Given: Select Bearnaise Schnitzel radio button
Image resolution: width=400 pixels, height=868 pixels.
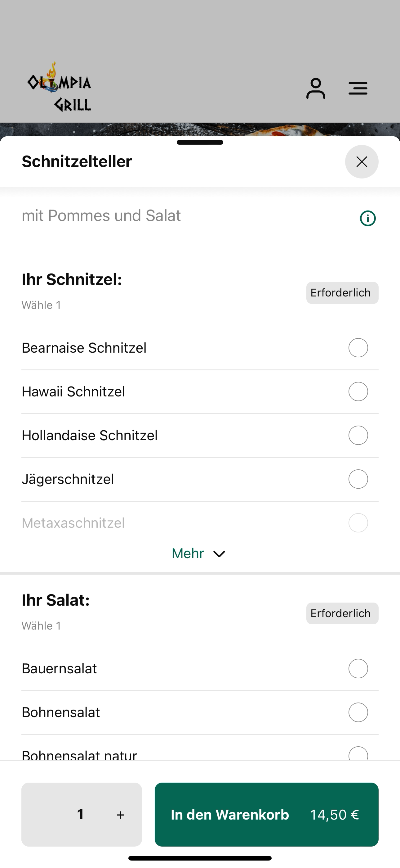Looking at the screenshot, I should click(x=358, y=348).
